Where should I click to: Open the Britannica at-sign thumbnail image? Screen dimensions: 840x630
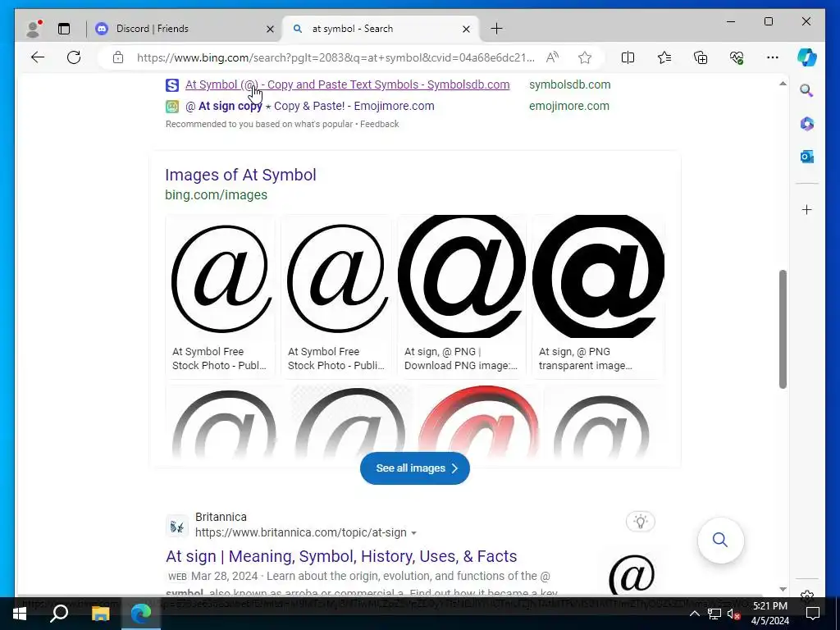[x=632, y=573]
